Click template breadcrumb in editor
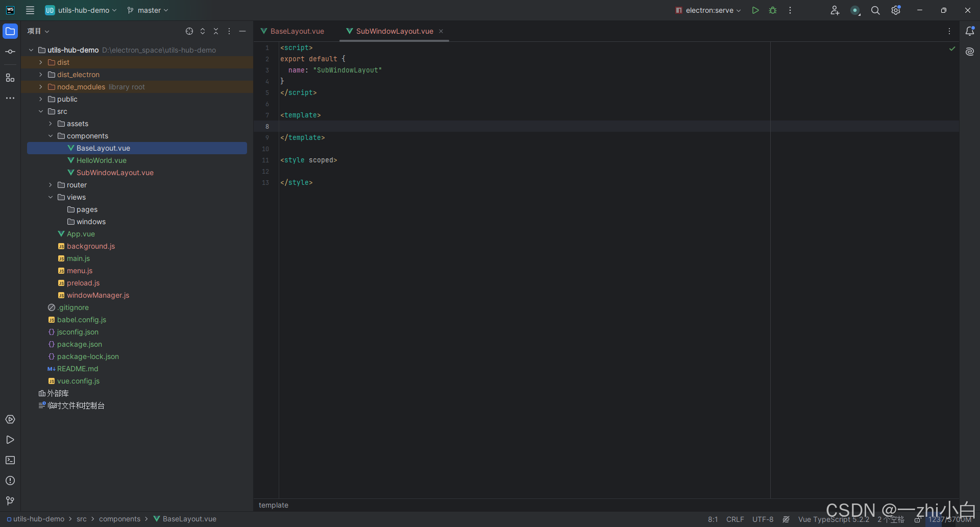This screenshot has width=980, height=527. point(274,505)
